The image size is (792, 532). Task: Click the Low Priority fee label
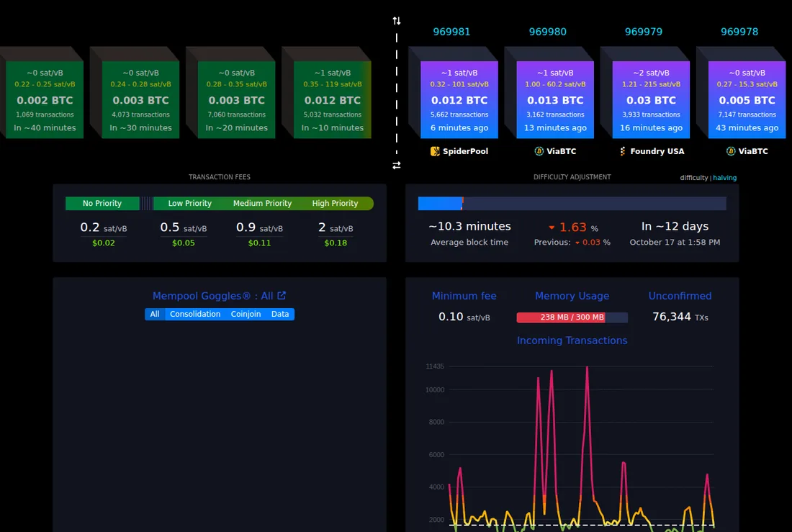(x=190, y=203)
